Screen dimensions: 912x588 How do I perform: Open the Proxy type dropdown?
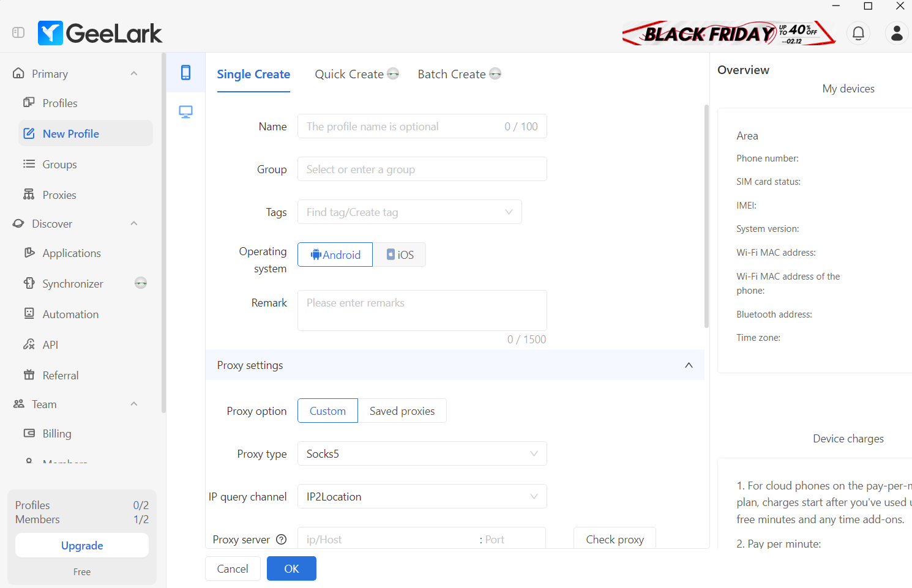point(422,453)
